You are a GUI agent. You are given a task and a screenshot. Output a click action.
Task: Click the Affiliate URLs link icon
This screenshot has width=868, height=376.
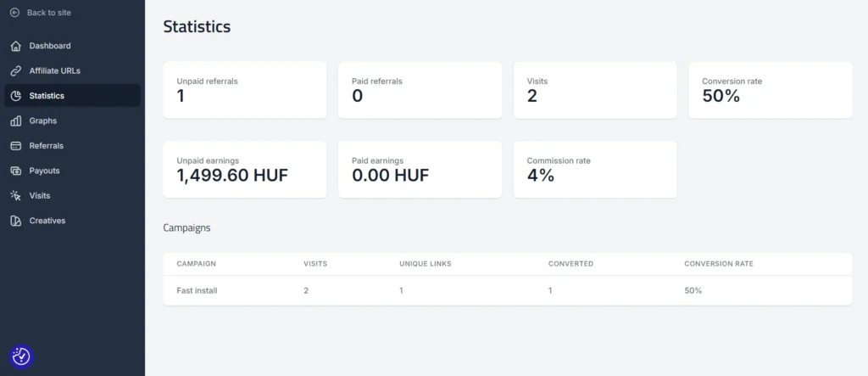[x=15, y=71]
